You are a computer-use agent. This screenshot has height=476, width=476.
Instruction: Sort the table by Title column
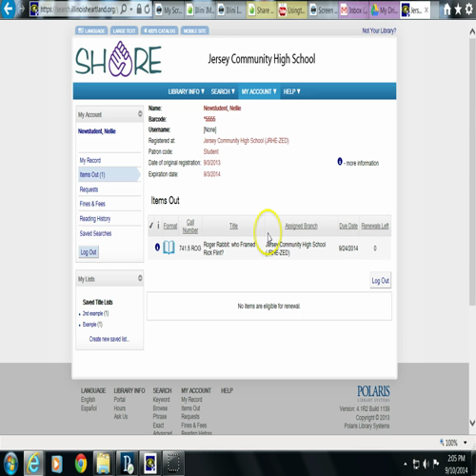[x=233, y=226]
